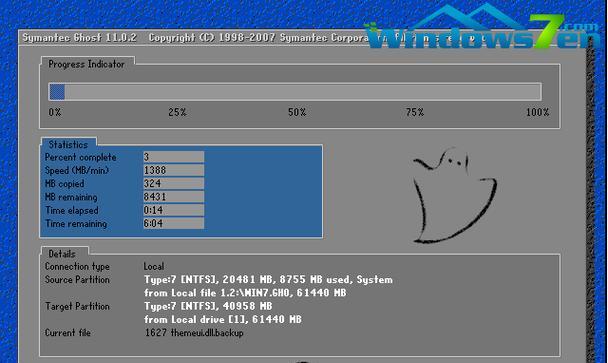Image resolution: width=608 pixels, height=363 pixels.
Task: Click the Ghost mascot logo
Action: 454,195
